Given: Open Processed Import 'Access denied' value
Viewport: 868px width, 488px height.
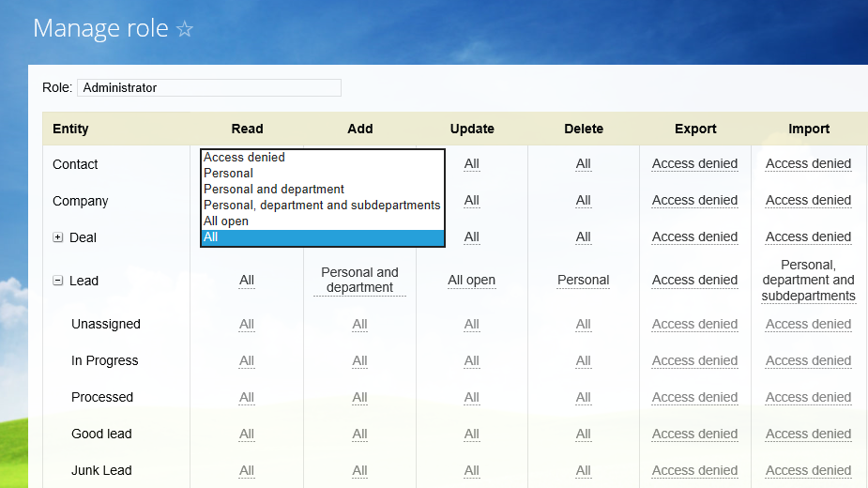Looking at the screenshot, I should click(808, 397).
